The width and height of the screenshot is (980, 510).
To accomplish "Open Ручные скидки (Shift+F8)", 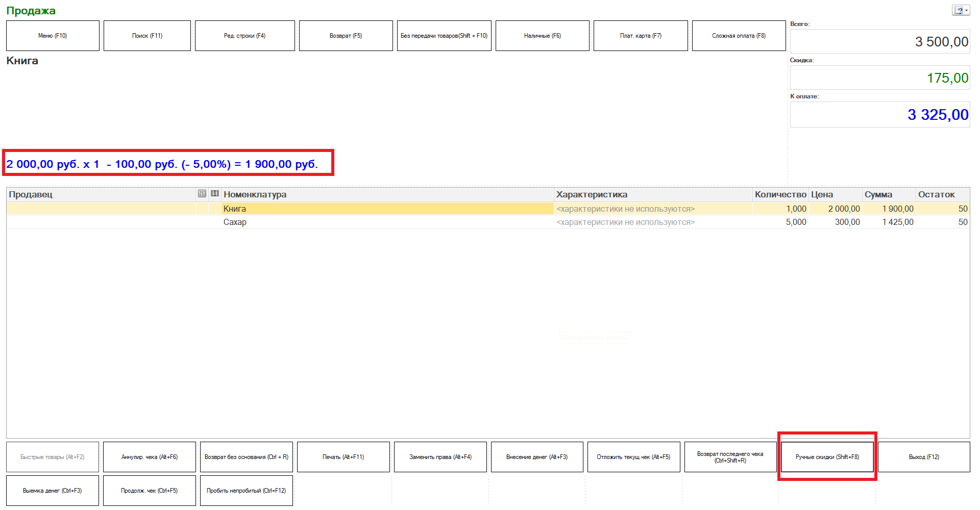I will click(827, 457).
